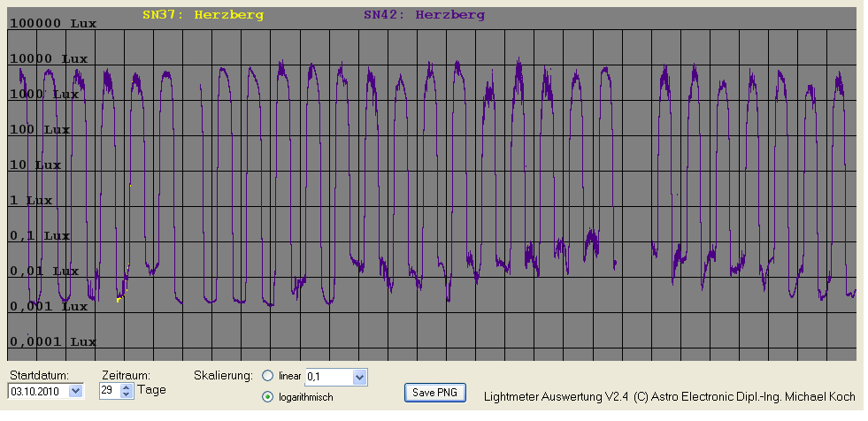Image resolution: width=868 pixels, height=421 pixels.
Task: Click the 1000 Lux axis label
Action: click(44, 95)
